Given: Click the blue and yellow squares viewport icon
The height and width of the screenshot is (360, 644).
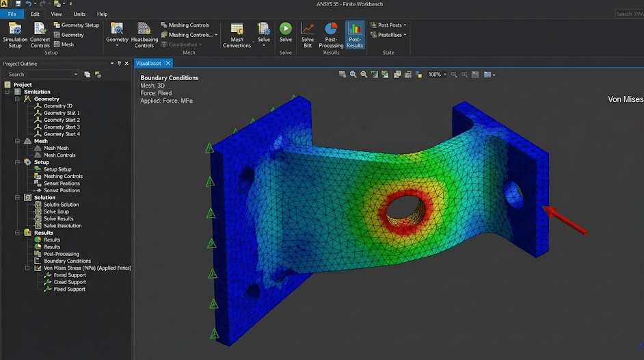Looking at the screenshot, I should (x=418, y=75).
